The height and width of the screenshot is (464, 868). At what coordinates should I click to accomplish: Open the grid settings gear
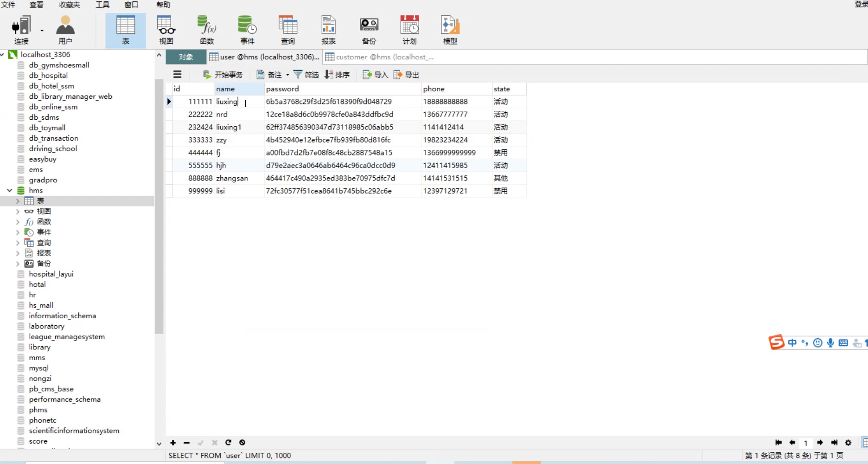848,443
